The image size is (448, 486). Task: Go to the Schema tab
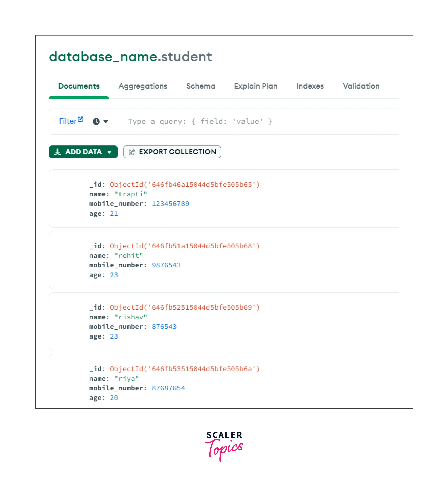[x=200, y=86]
